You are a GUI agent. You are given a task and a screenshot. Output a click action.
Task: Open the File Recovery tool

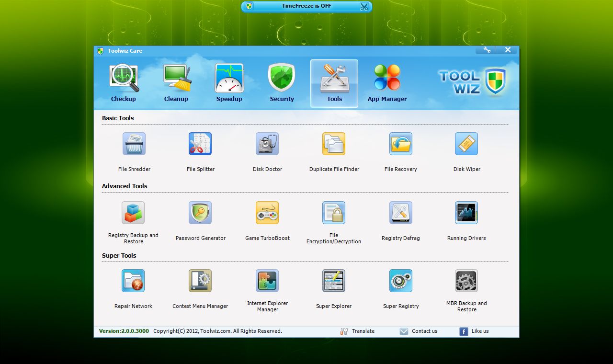click(x=401, y=144)
